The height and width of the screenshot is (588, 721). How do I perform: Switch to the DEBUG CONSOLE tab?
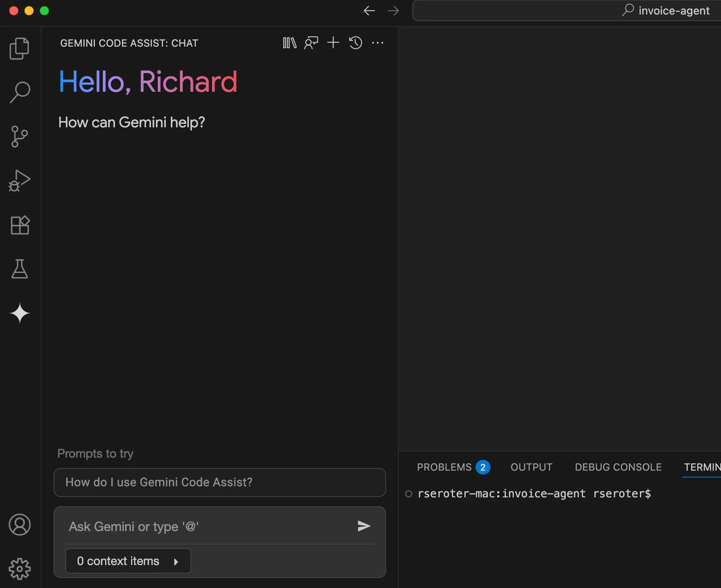pyautogui.click(x=618, y=467)
